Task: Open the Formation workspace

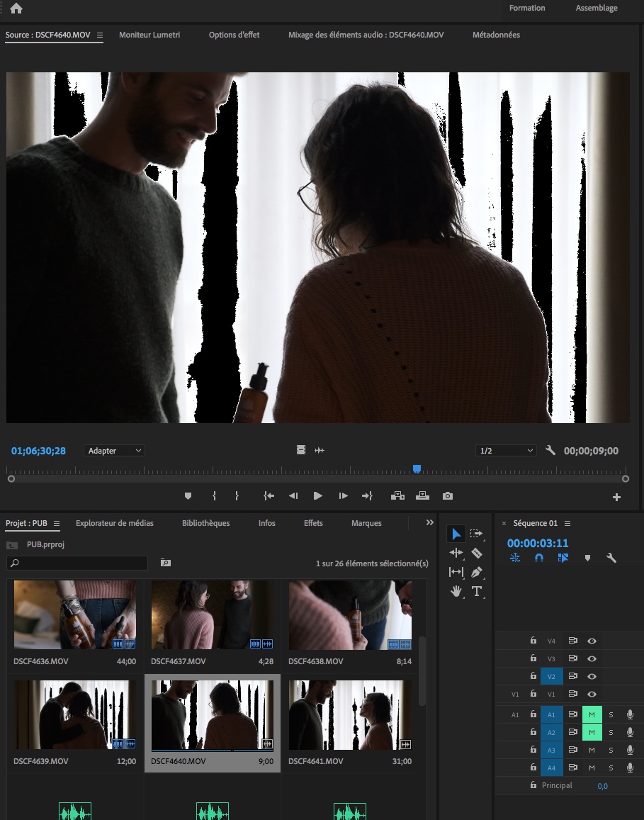Action: 527,8
